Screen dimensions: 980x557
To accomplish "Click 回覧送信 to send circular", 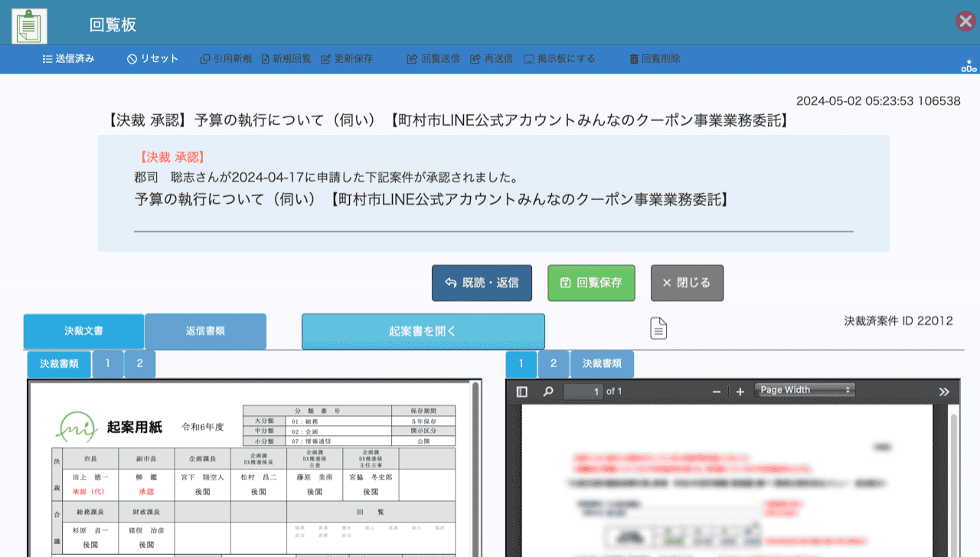I will 433,59.
